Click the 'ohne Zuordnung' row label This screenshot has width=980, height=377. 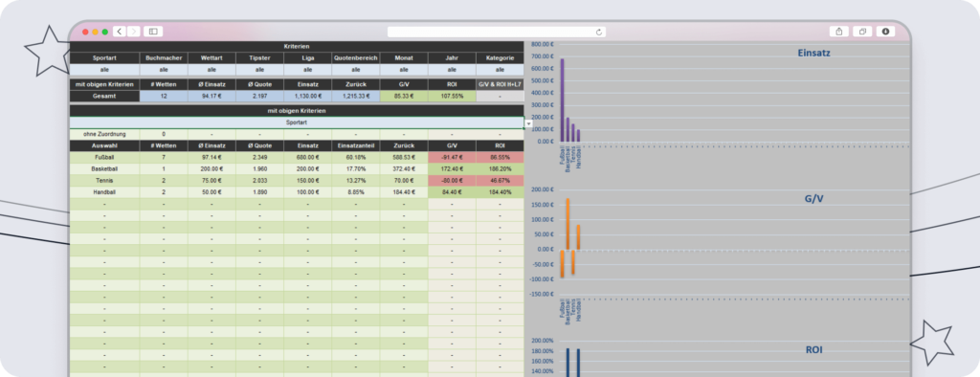pos(104,134)
